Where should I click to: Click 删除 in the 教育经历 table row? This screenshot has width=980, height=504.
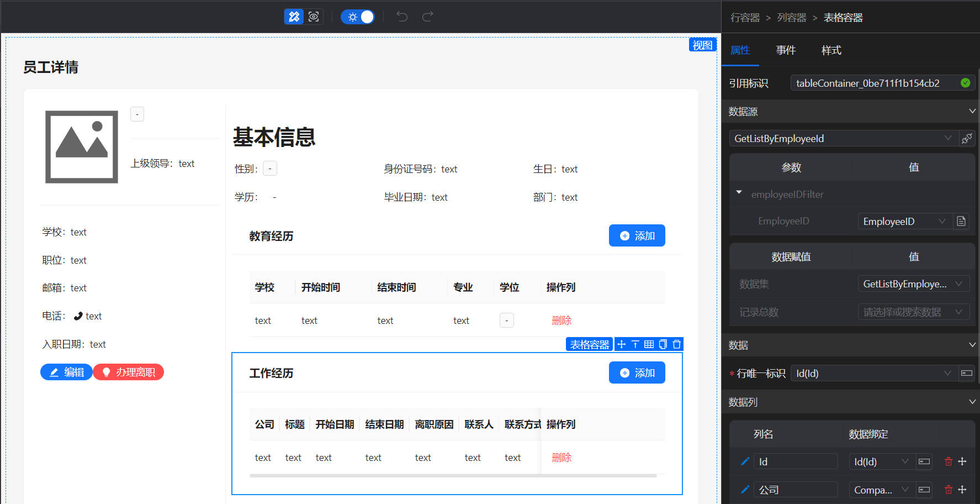click(561, 321)
